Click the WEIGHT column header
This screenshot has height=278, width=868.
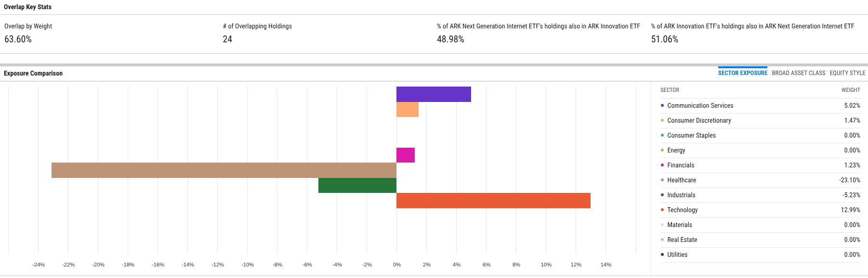(850, 90)
